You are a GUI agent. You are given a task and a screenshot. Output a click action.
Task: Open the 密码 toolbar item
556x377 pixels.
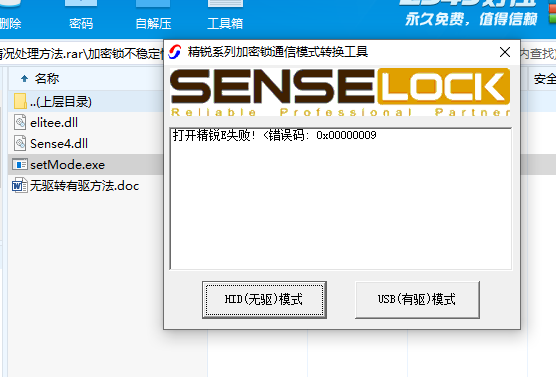(81, 15)
